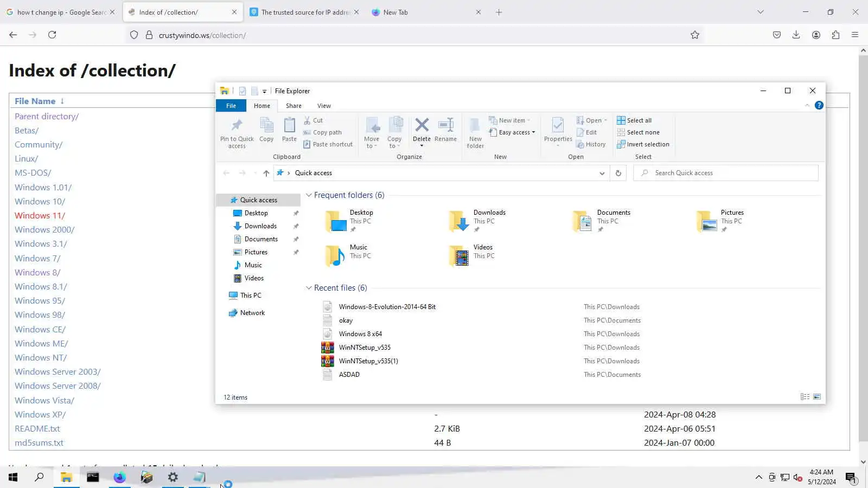
Task: Bookmark this page with the star
Action: pyautogui.click(x=695, y=35)
